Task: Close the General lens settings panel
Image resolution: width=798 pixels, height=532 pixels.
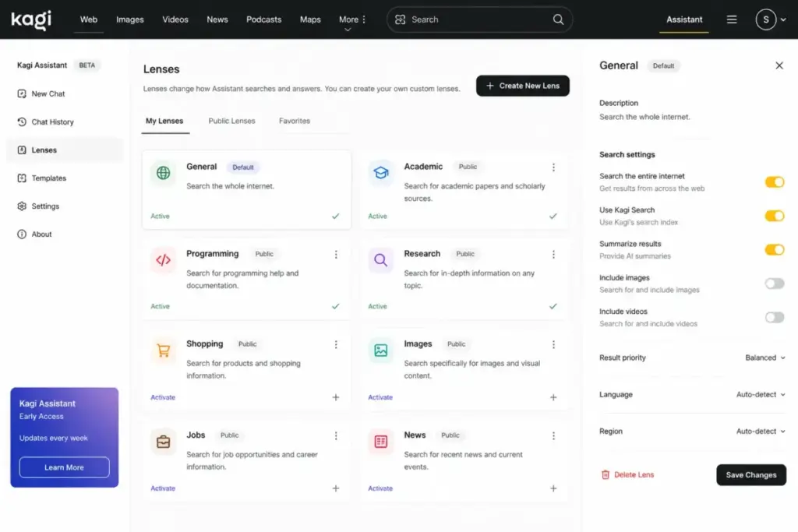Action: click(779, 65)
